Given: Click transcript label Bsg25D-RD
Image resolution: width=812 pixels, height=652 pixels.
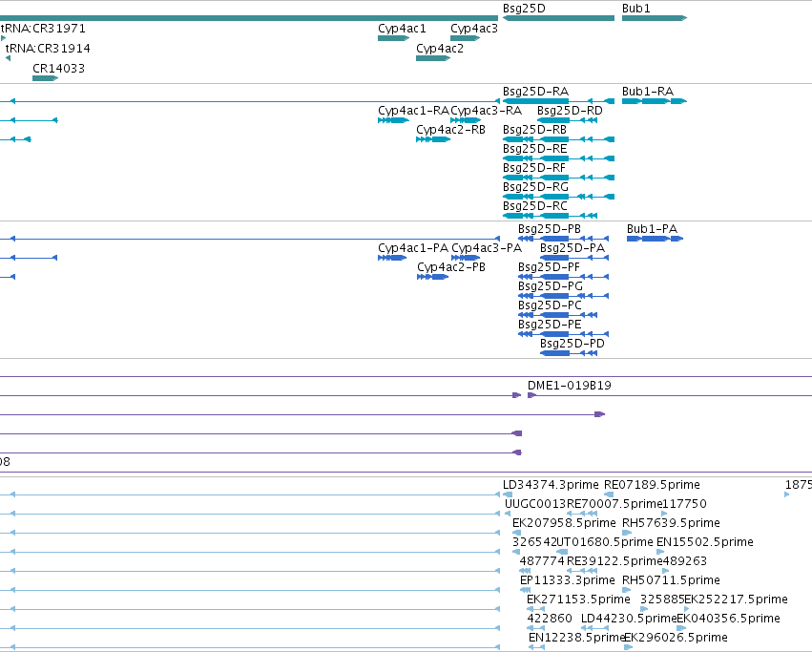Looking at the screenshot, I should coord(570,111).
